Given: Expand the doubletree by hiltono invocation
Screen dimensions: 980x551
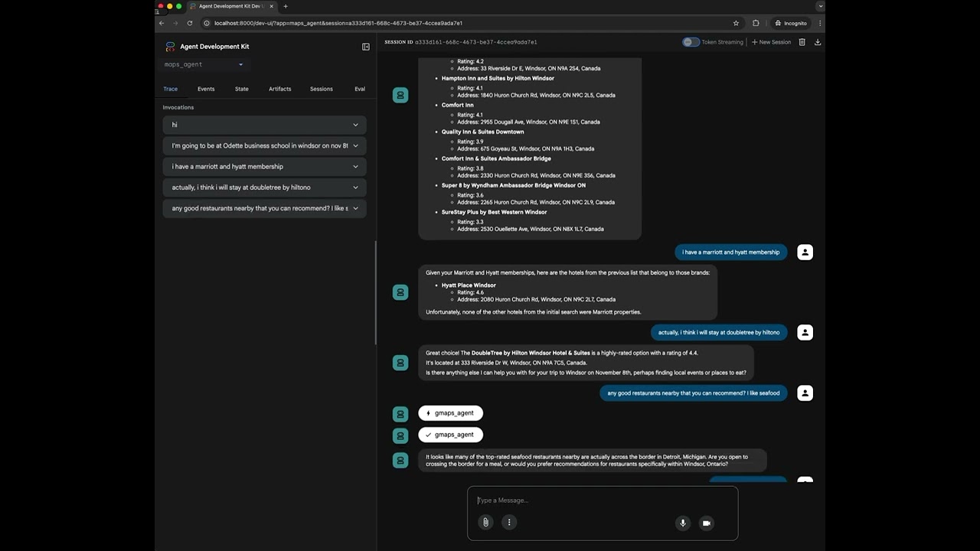Looking at the screenshot, I should pos(264,187).
